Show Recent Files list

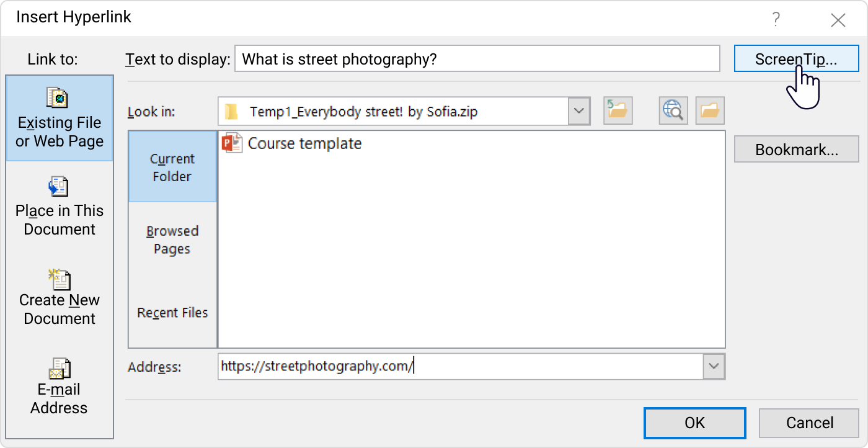tap(172, 312)
